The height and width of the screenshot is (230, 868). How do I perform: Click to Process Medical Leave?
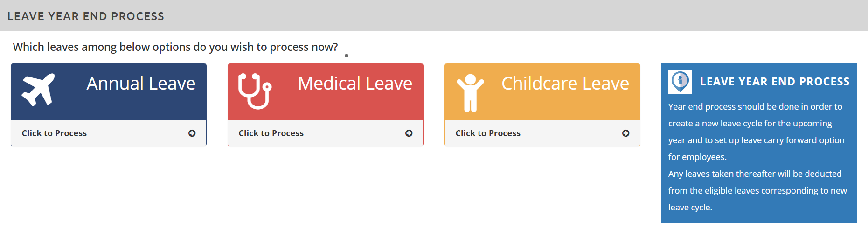(326, 133)
